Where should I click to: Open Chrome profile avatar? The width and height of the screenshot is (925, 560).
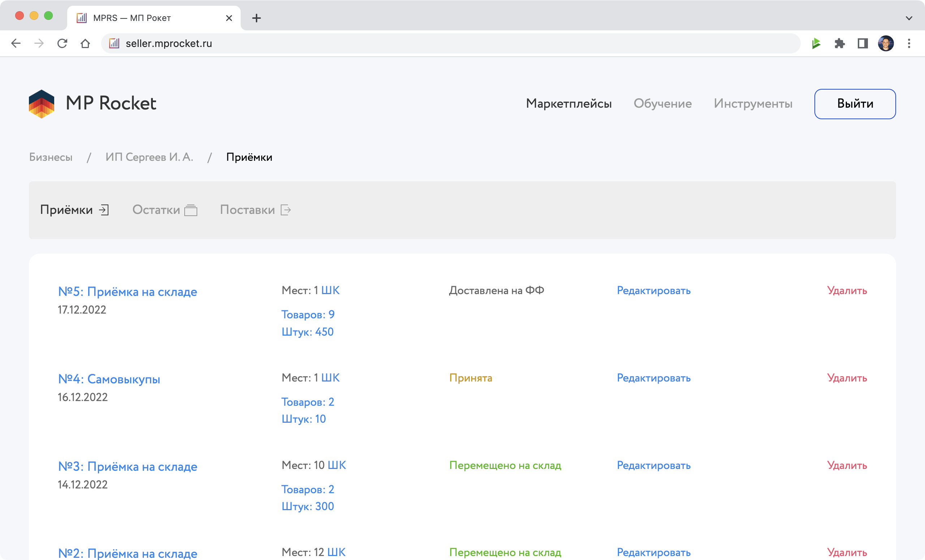pyautogui.click(x=886, y=44)
